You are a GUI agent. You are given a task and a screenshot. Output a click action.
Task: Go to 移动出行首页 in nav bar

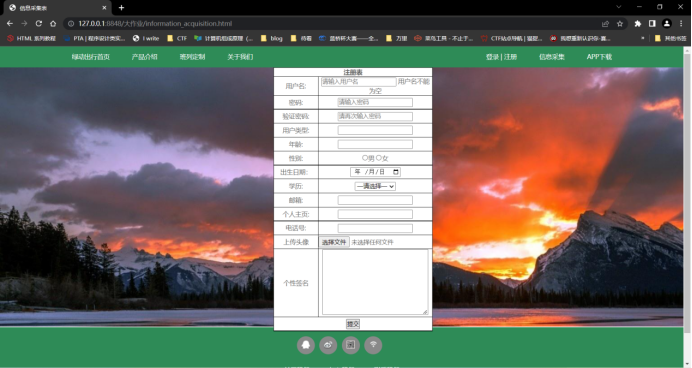(x=91, y=57)
